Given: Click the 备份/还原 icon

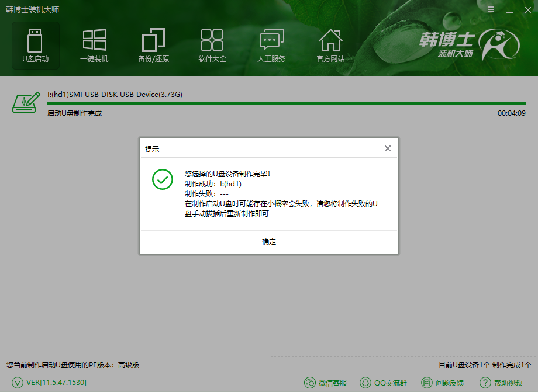Looking at the screenshot, I should (153, 45).
